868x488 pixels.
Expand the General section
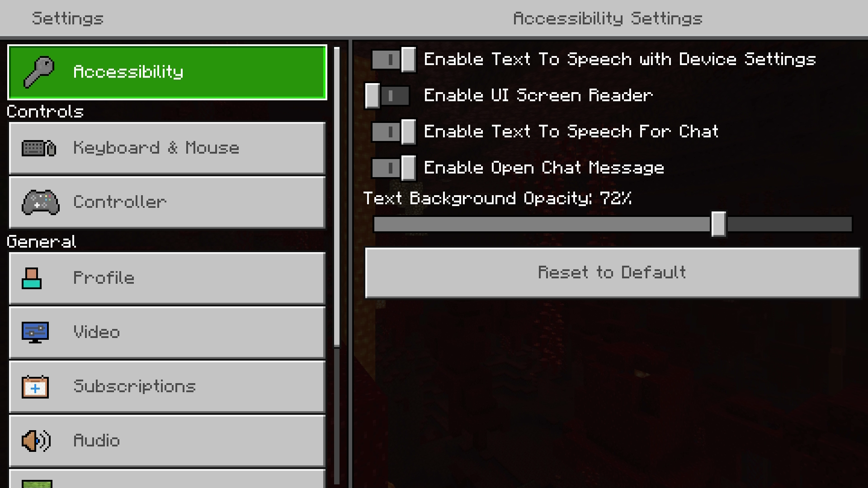(42, 241)
